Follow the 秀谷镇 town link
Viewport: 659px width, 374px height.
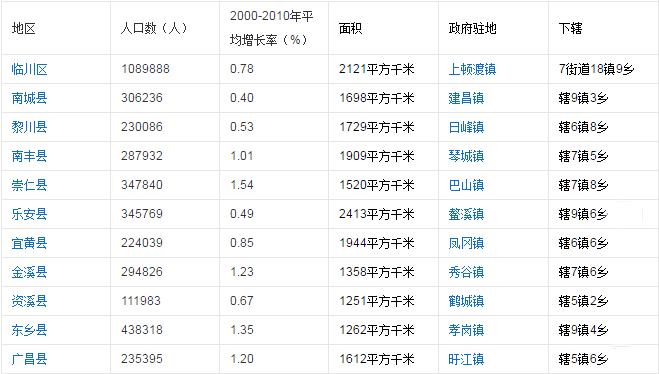[466, 272]
